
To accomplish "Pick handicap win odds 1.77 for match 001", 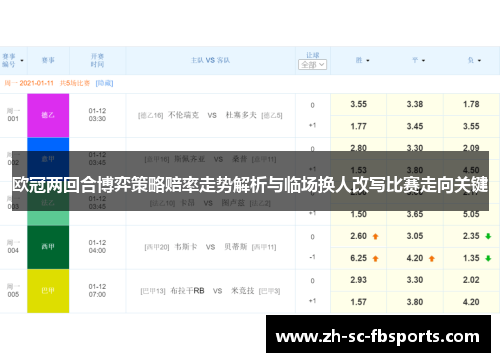I will [x=358, y=126].
